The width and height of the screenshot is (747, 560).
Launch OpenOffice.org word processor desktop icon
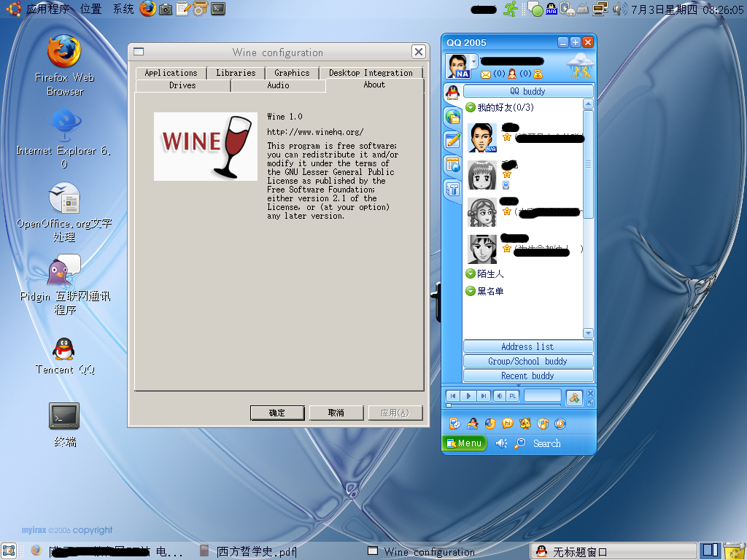click(x=64, y=198)
